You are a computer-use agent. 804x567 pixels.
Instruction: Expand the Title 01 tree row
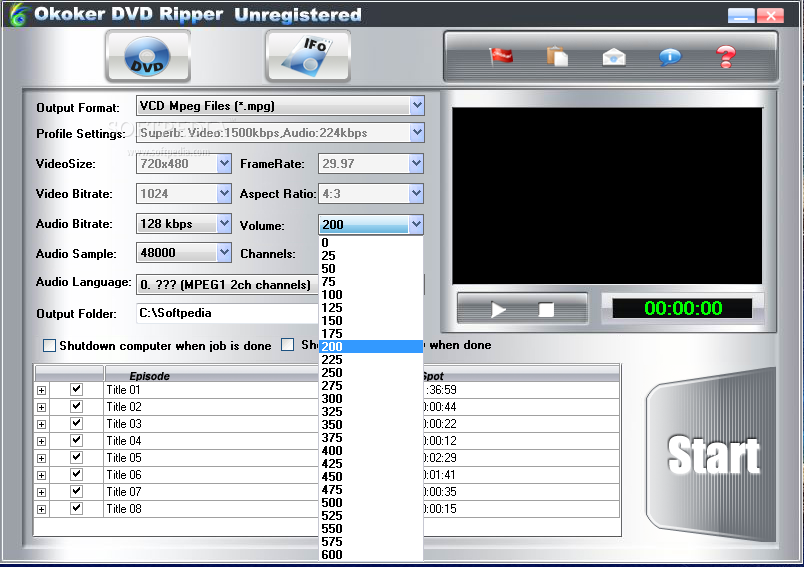click(42, 391)
